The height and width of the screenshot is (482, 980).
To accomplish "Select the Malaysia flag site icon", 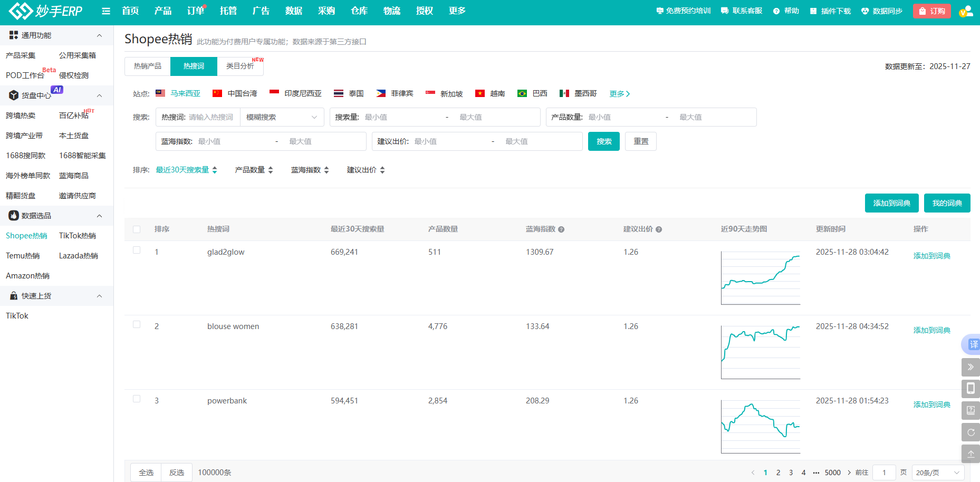I will click(160, 93).
